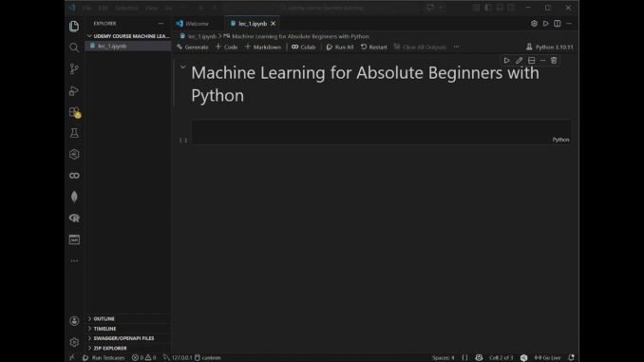Click the run cell play icon in cell toolbar
Viewport: 644px width, 362px height.
coord(507,61)
